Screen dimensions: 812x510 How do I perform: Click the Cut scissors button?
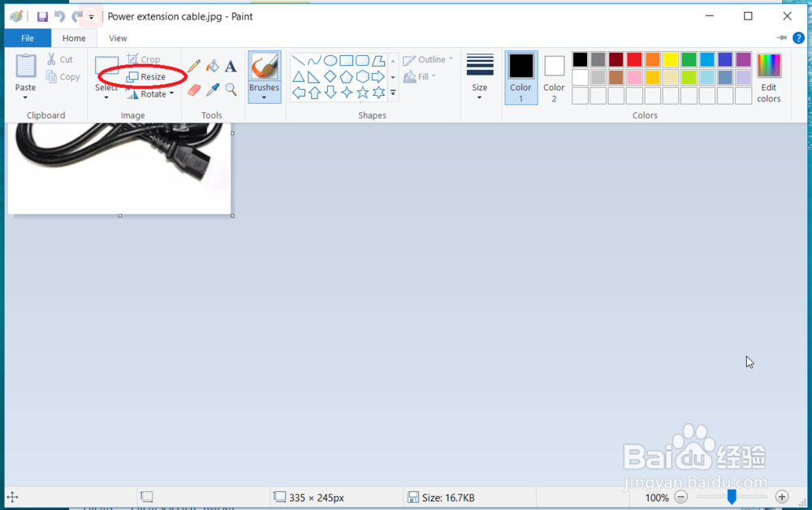click(x=60, y=59)
